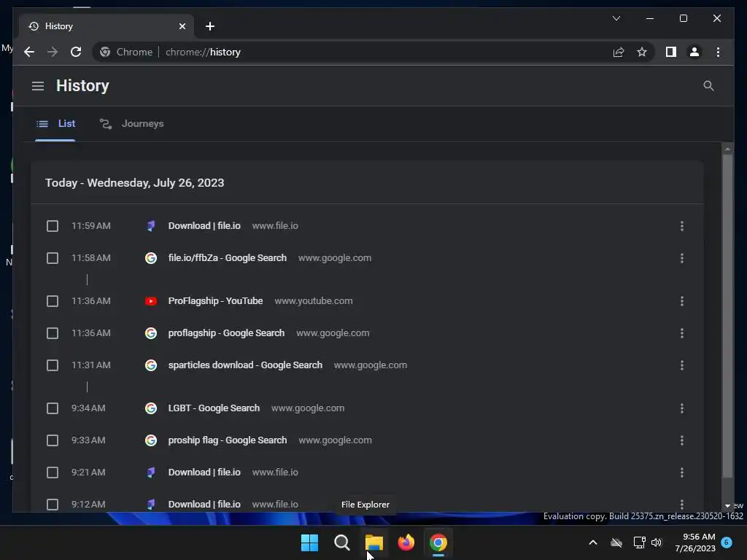The width and height of the screenshot is (747, 560).
Task: Open the volume control in system tray
Action: pyautogui.click(x=657, y=542)
